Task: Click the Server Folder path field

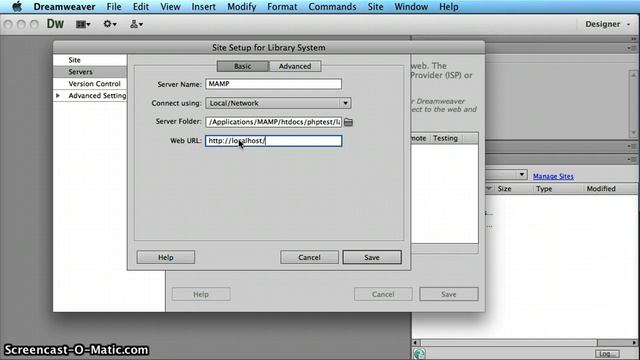Action: point(273,122)
